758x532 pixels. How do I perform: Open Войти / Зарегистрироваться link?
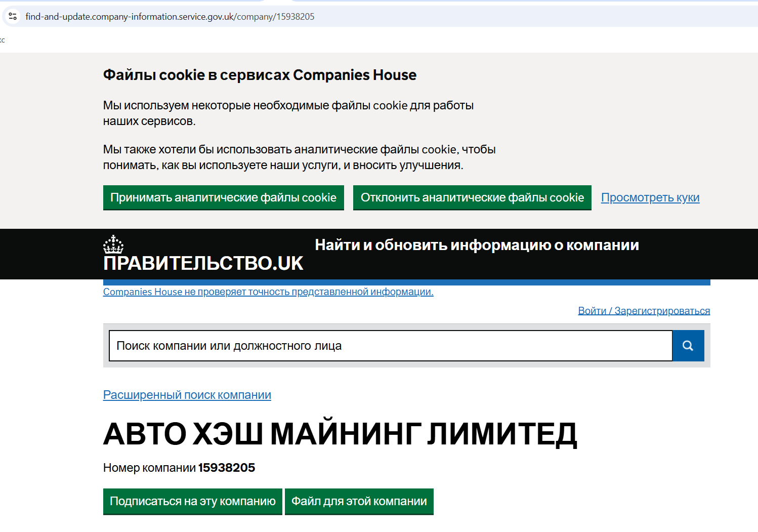[644, 311]
